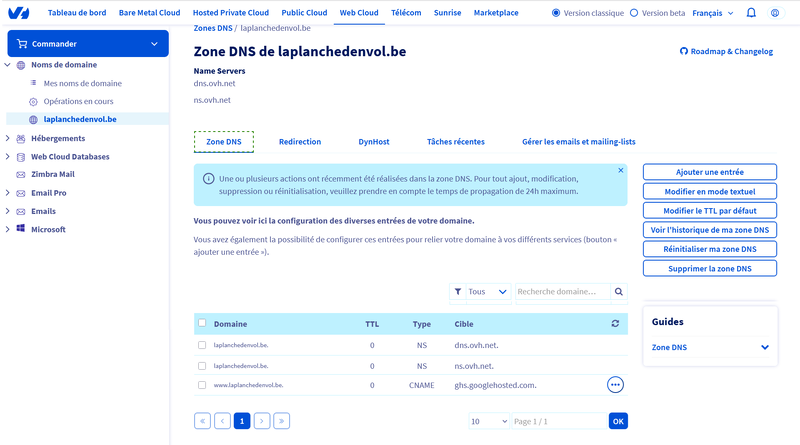Click the Emails envelope icon
The width and height of the screenshot is (800, 445).
tap(21, 211)
